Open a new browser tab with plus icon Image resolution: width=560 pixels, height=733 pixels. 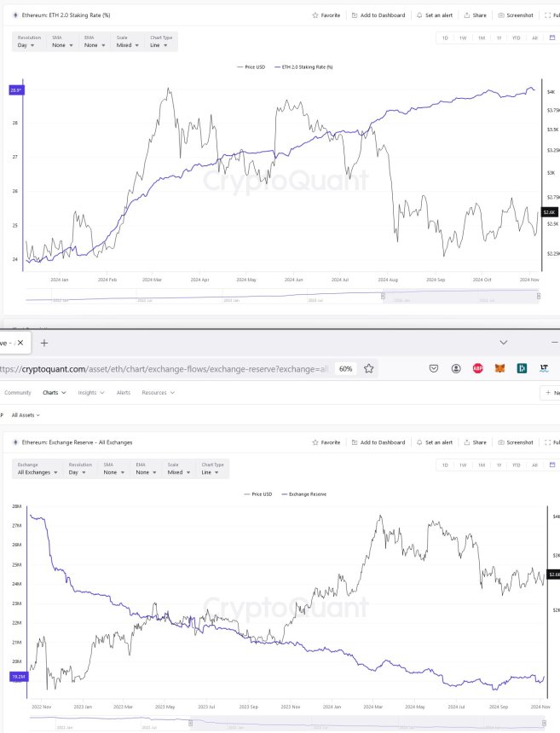pos(44,343)
